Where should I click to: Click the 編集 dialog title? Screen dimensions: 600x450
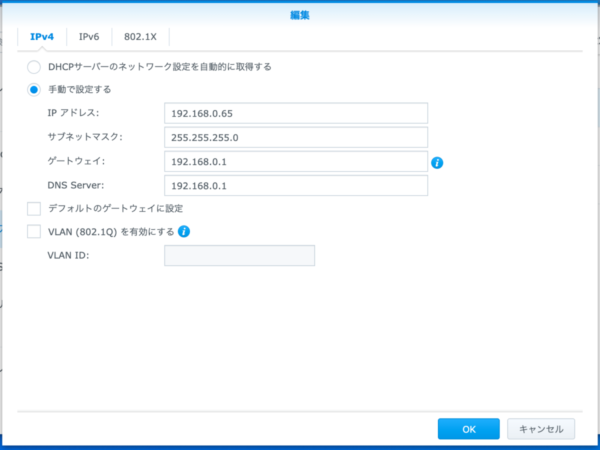pos(300,15)
